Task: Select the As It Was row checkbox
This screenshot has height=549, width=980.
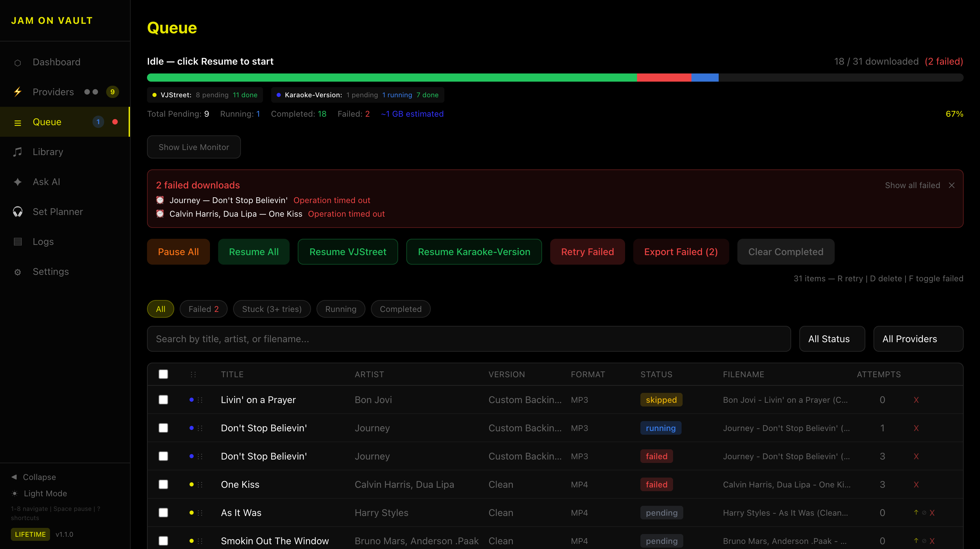Action: [x=163, y=513]
